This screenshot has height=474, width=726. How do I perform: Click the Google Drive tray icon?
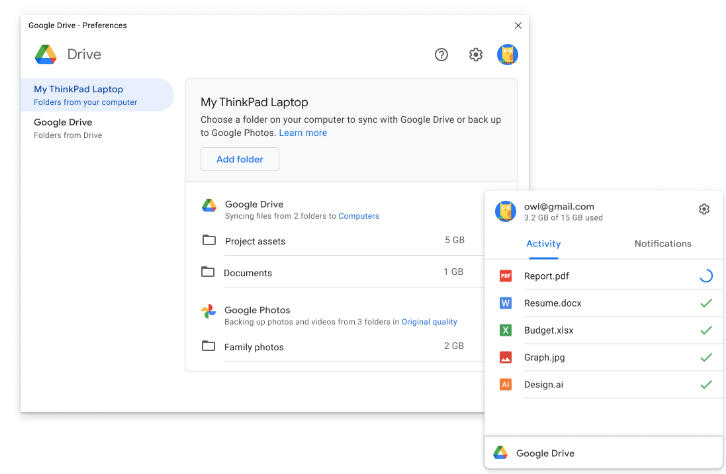coord(500,453)
